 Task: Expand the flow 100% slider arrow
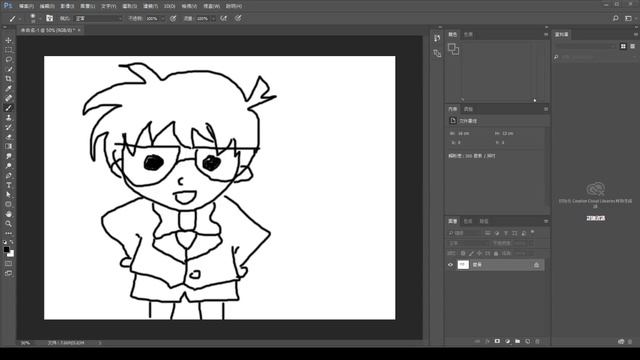tap(213, 19)
